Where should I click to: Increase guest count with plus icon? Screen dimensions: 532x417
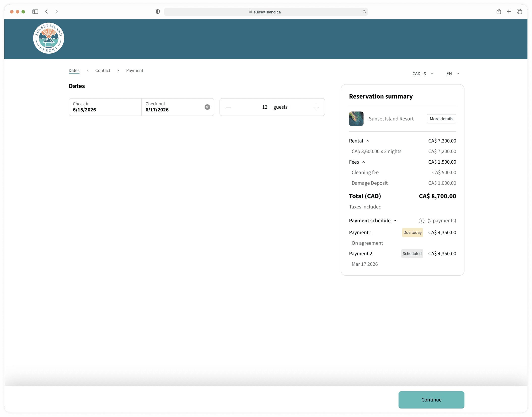click(316, 107)
